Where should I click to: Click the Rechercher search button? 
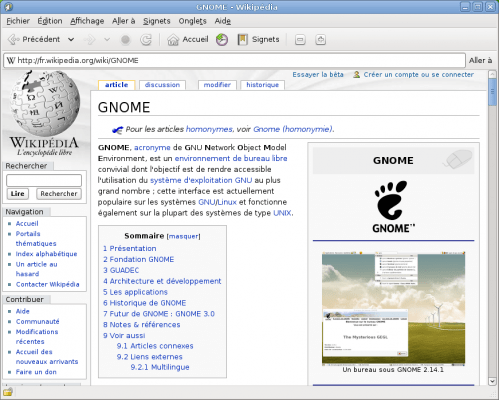(x=59, y=194)
